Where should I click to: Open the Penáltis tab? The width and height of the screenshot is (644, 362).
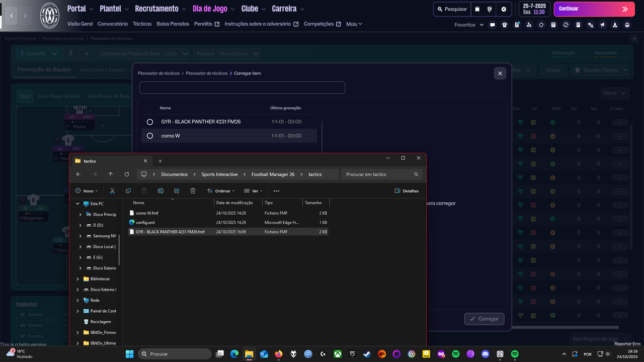pyautogui.click(x=207, y=24)
